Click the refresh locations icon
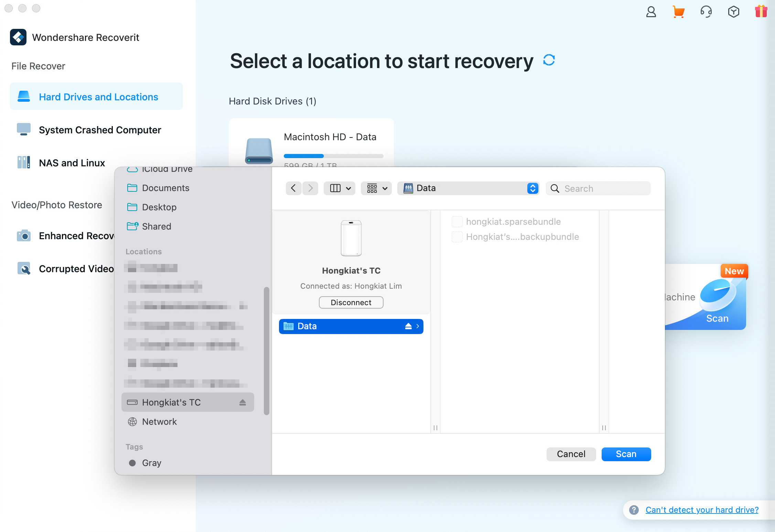Screen dimensions: 775x532 [x=549, y=60]
